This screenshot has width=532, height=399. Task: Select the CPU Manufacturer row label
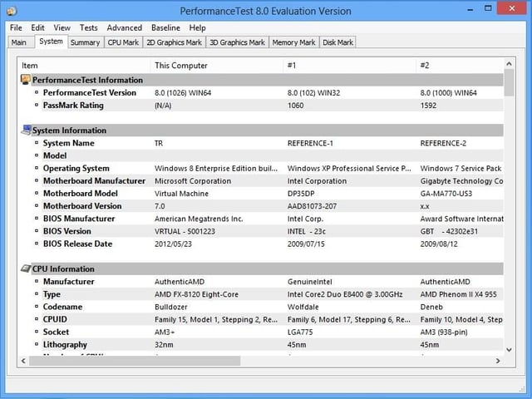68,282
